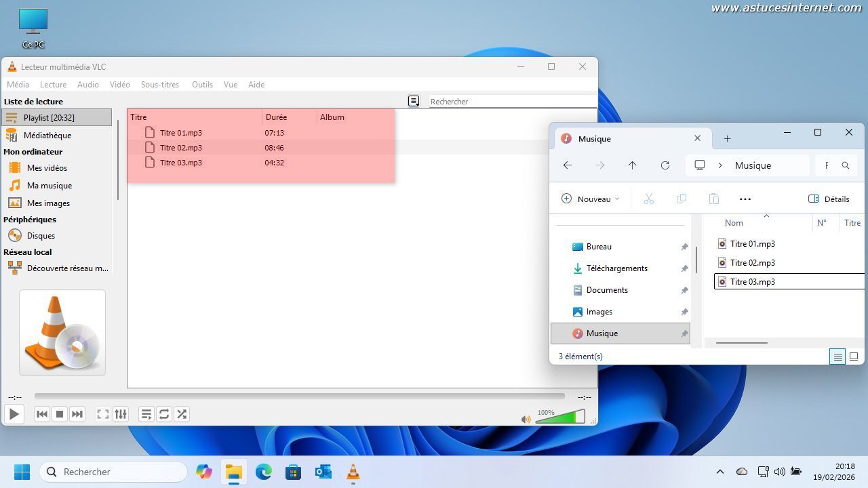Show hidden system tray icons chevron
Image resolution: width=868 pixels, height=488 pixels.
click(x=720, y=472)
